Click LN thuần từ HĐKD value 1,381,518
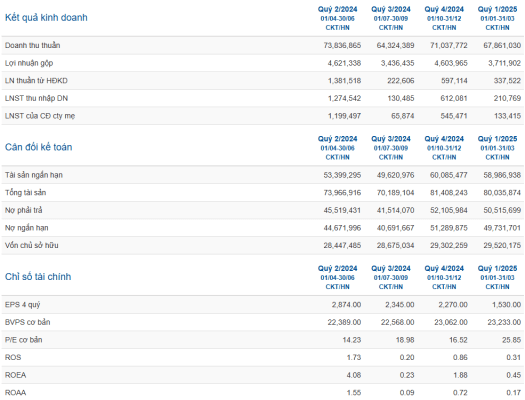 point(344,81)
